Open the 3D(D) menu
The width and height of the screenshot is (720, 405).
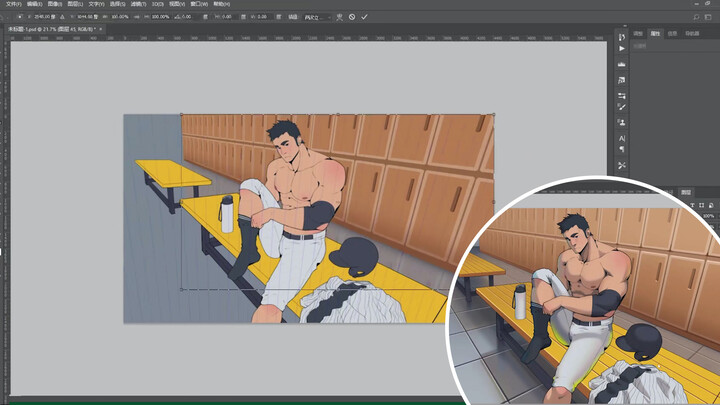[158, 4]
